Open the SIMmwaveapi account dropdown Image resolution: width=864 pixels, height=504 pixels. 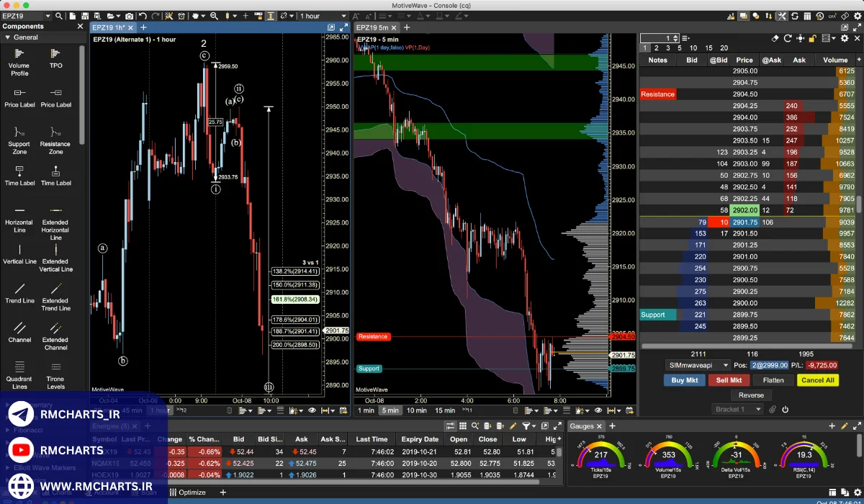tap(696, 365)
